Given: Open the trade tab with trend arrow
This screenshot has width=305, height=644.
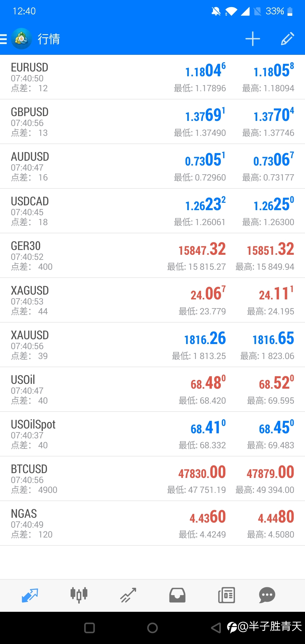Looking at the screenshot, I should 128,595.
